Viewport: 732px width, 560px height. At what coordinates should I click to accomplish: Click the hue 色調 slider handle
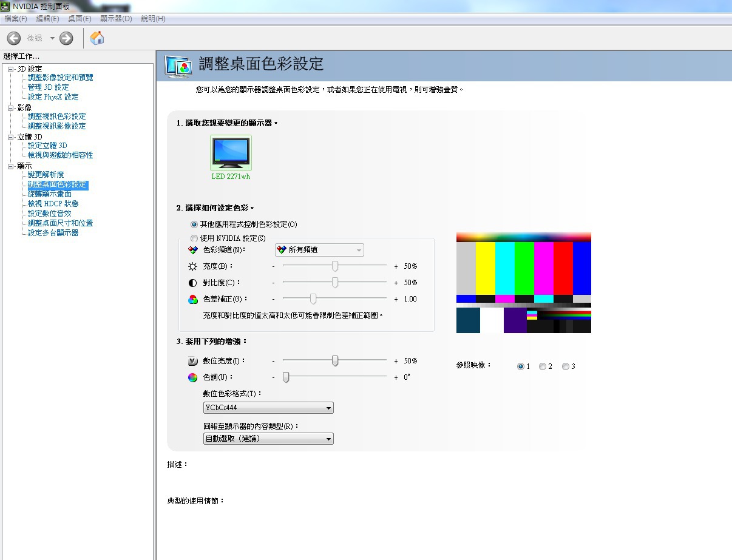tap(285, 377)
